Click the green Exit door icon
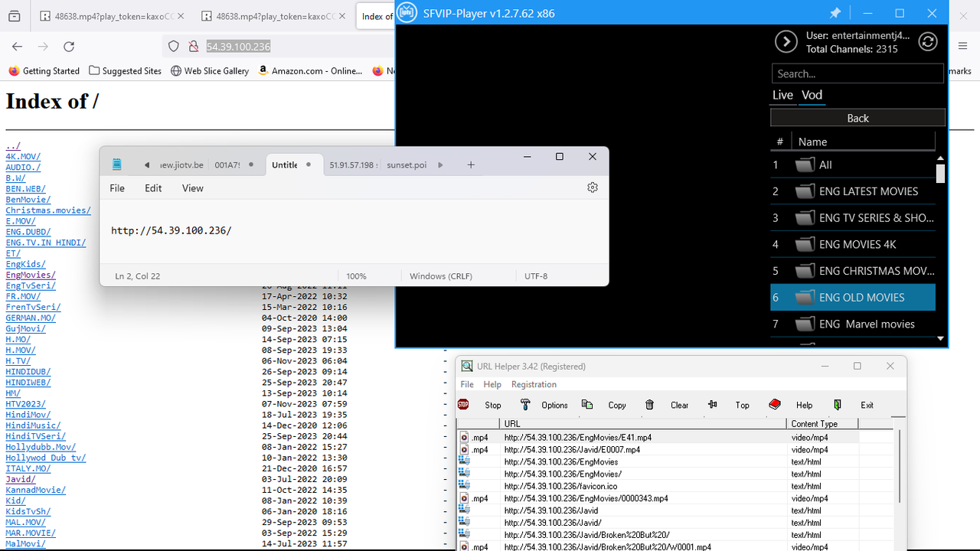 click(838, 404)
